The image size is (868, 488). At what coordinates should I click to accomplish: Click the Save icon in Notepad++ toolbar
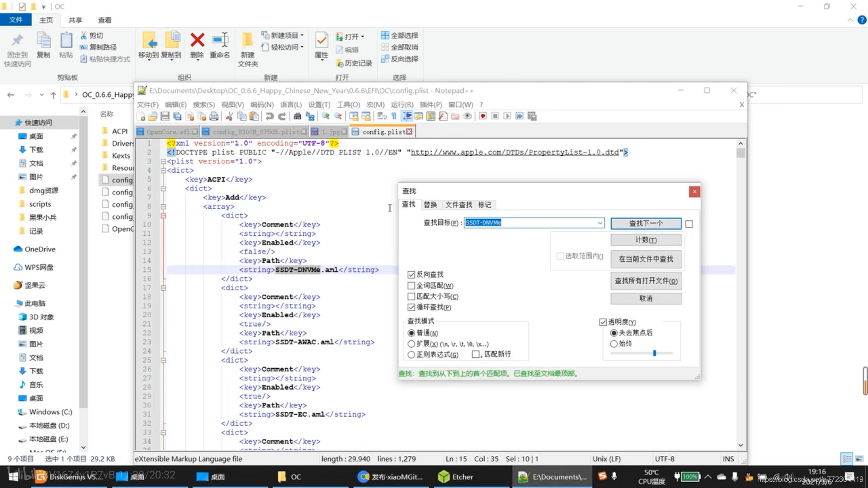(x=165, y=117)
